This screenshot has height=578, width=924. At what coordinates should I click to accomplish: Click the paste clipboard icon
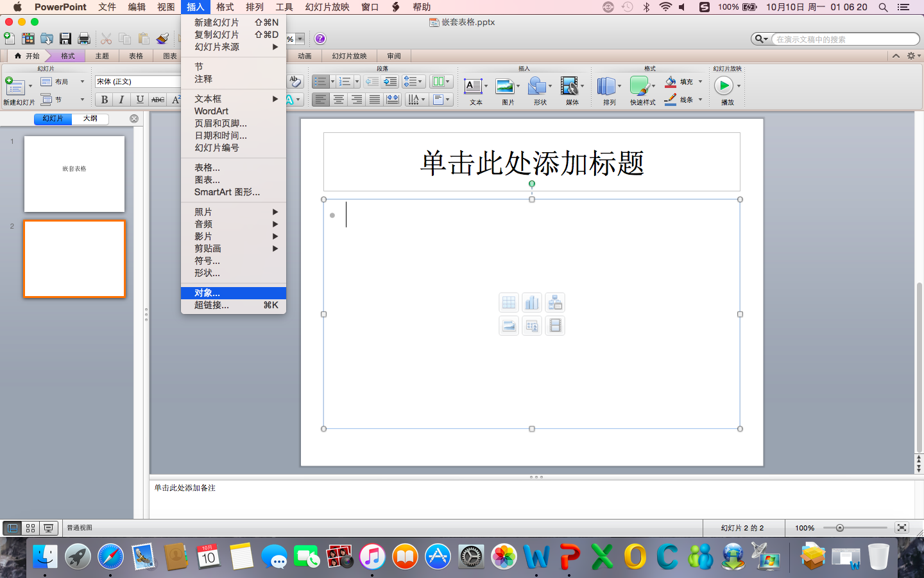click(144, 39)
